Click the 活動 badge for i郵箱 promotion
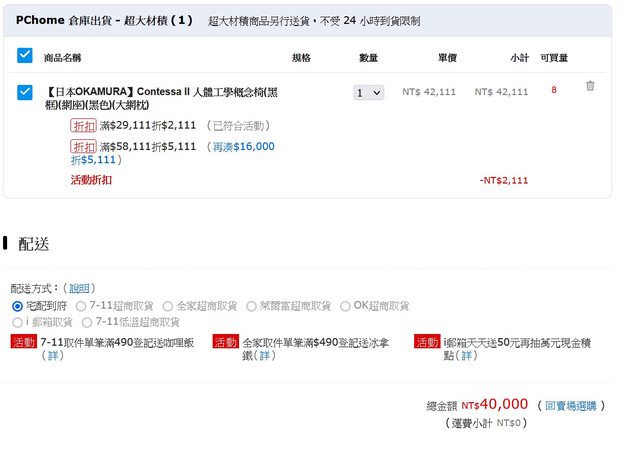 click(x=427, y=342)
